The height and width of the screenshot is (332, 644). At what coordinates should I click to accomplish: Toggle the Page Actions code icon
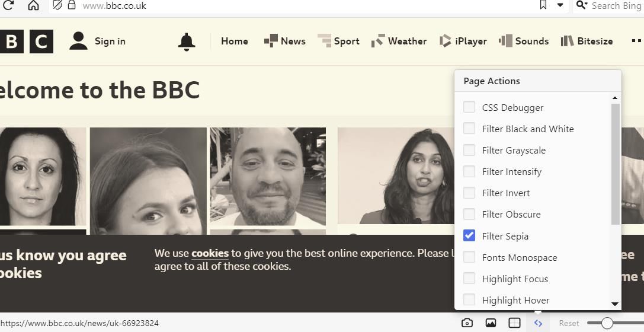click(x=538, y=323)
